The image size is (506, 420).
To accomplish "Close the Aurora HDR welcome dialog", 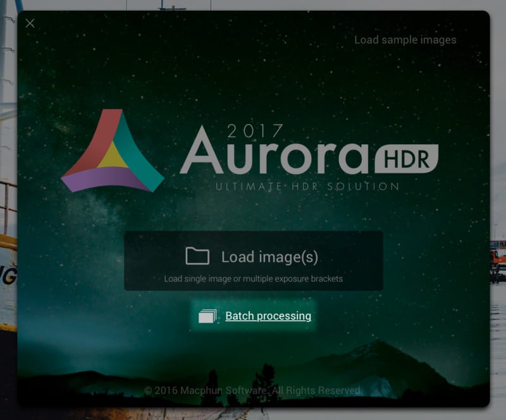I will 30,23.
